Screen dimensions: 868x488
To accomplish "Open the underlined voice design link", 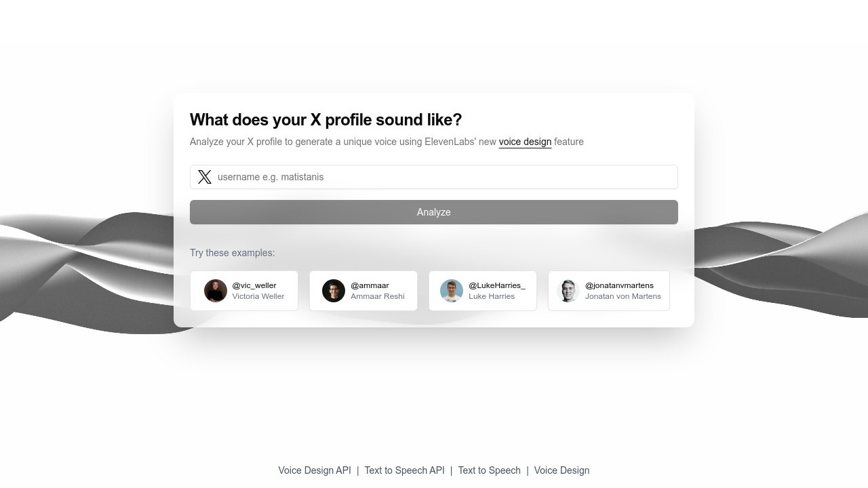I will [x=525, y=142].
